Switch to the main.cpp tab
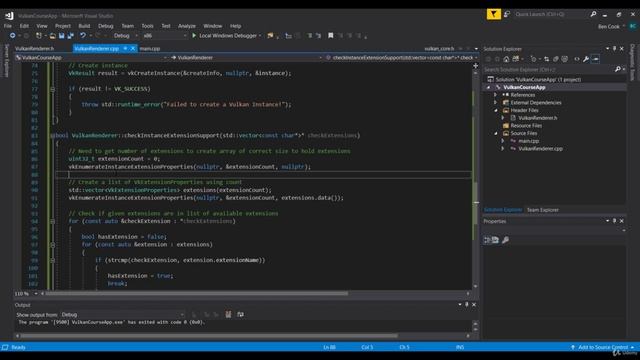Screen dimensions: 640x360 pyautogui.click(x=150, y=49)
